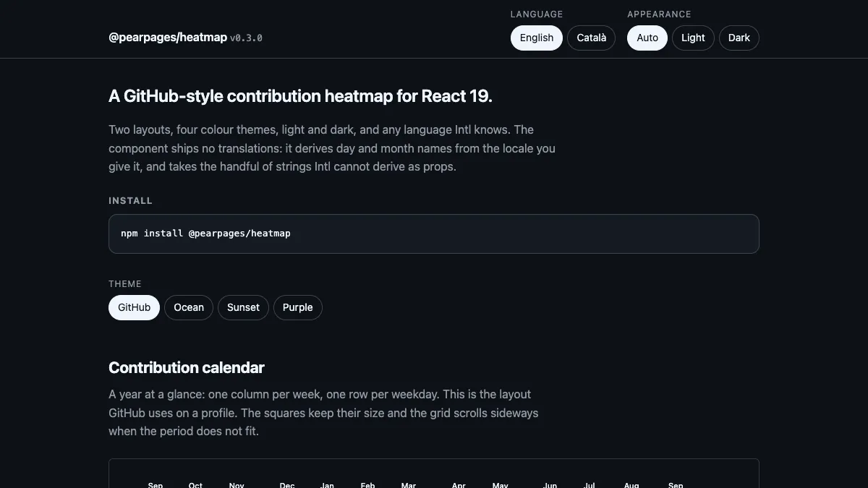The height and width of the screenshot is (488, 868).
Task: Click the npm install command box
Action: pyautogui.click(x=434, y=234)
